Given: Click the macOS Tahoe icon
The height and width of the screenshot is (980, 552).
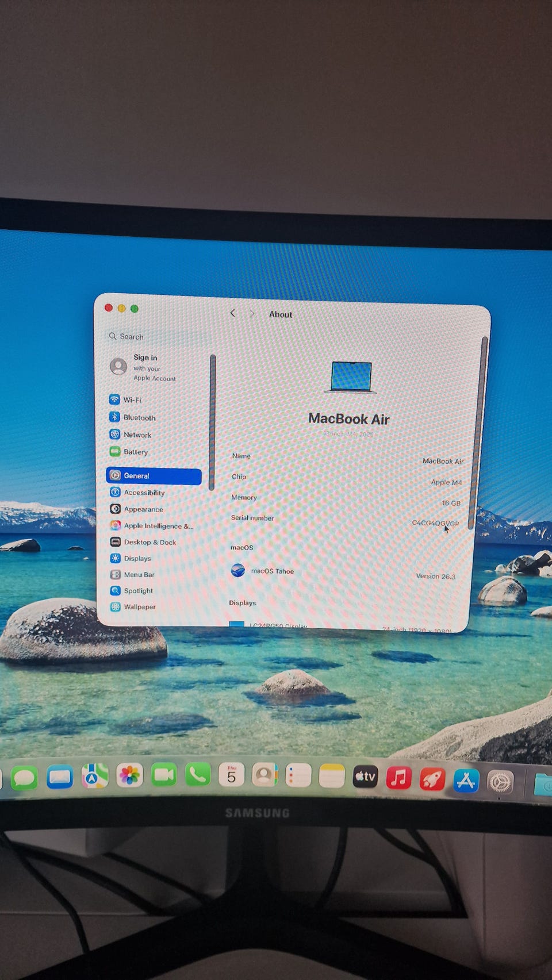Looking at the screenshot, I should 238,570.
